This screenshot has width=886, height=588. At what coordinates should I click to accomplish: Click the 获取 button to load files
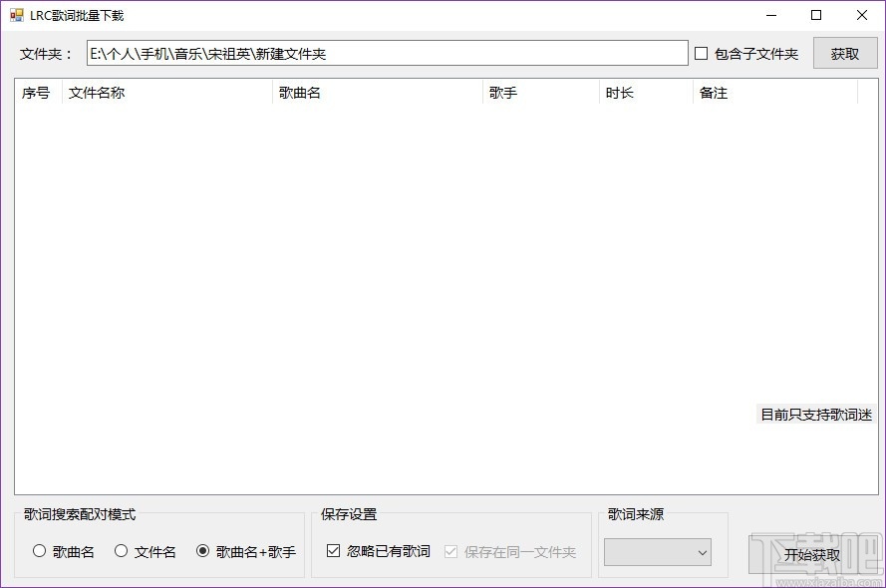coord(844,53)
